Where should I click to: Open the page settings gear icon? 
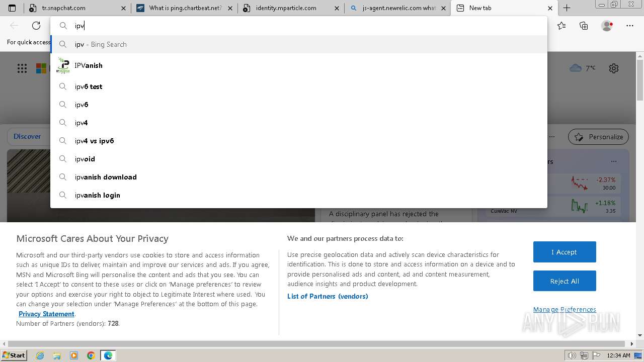pos(614,68)
